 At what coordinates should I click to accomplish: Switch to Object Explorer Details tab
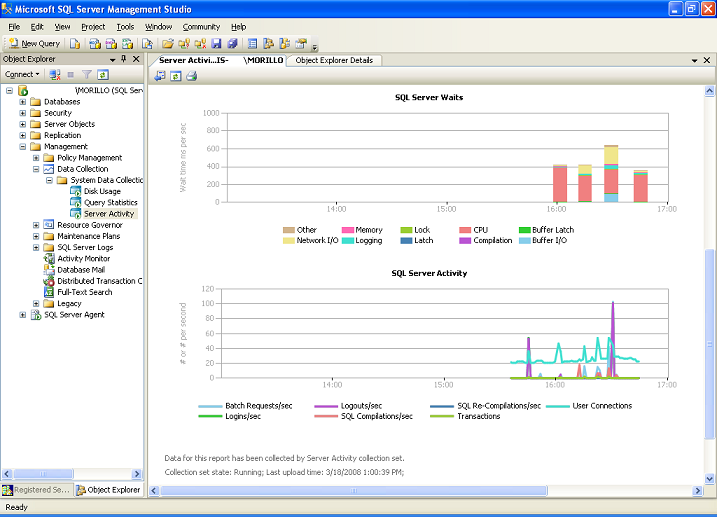click(x=334, y=60)
